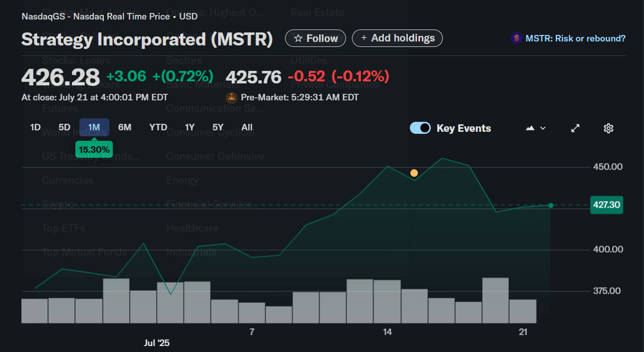
Task: Open the chart type dropdown
Action: (536, 128)
